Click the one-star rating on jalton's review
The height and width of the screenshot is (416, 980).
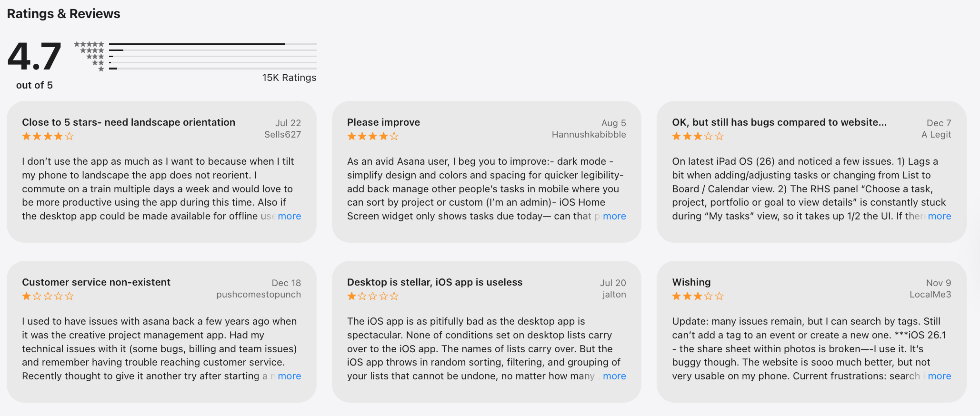372,296
